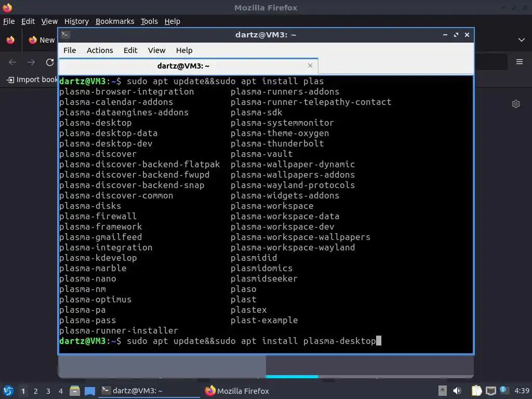This screenshot has height=399, width=532.
Task: Minimize the terminal window
Action: pyautogui.click(x=445, y=35)
